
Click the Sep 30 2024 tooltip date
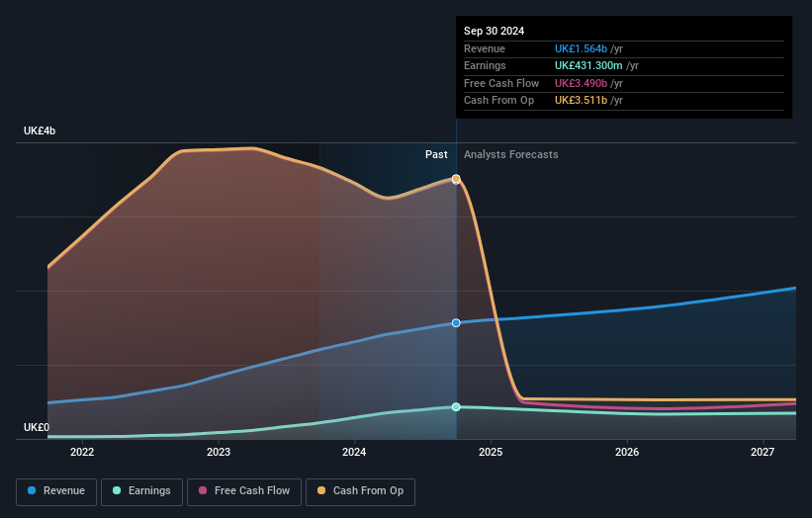[x=495, y=31]
